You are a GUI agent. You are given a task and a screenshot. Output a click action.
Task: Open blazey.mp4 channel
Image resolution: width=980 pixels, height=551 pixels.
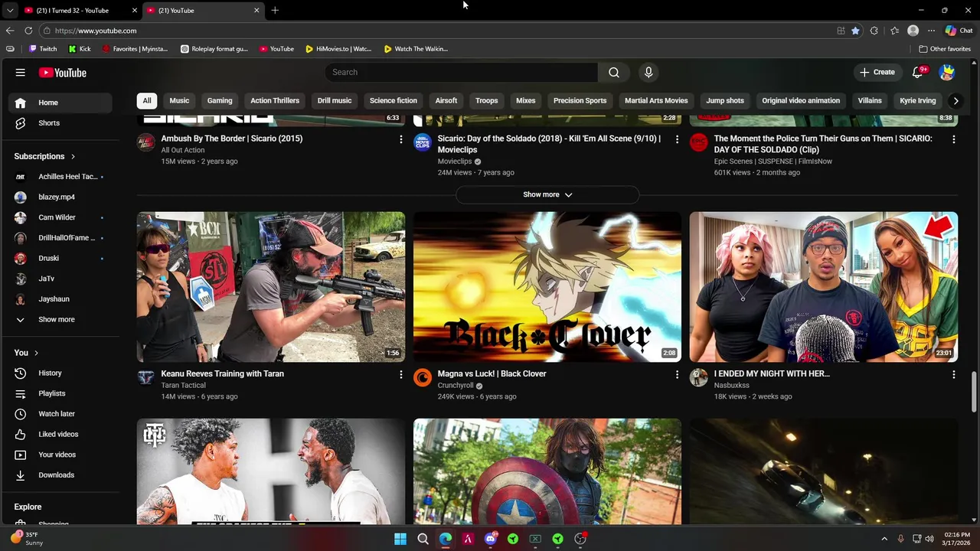coord(61,197)
